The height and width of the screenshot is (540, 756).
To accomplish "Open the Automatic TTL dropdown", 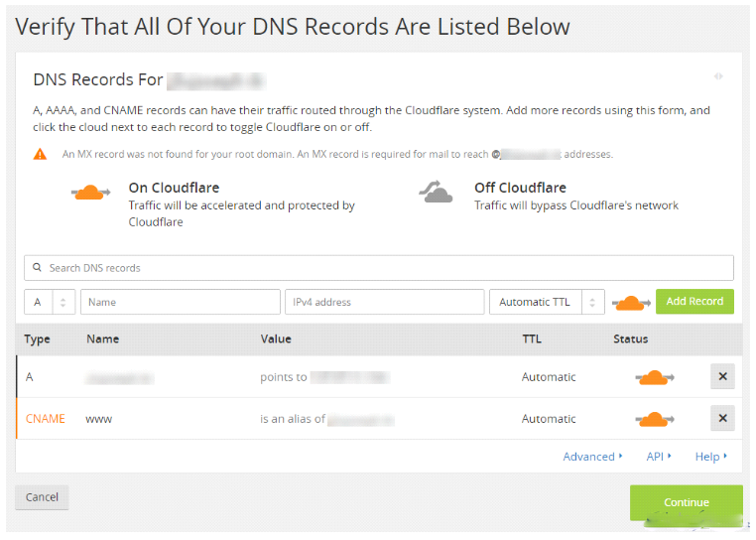I will (547, 302).
